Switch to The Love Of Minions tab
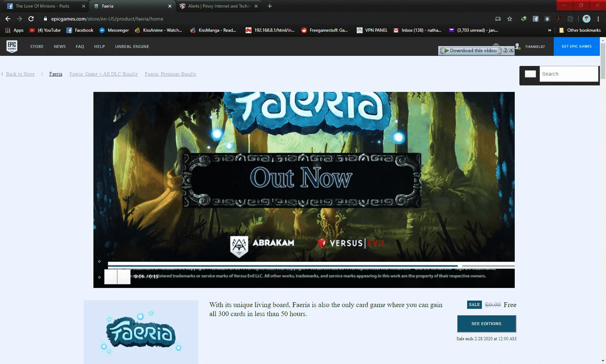The width and height of the screenshot is (606, 364). (x=43, y=6)
